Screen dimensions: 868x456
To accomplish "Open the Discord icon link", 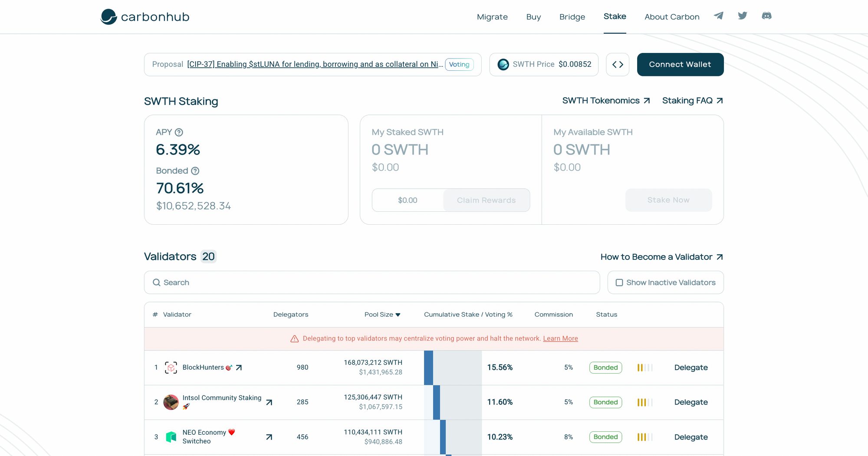I will 766,16.
